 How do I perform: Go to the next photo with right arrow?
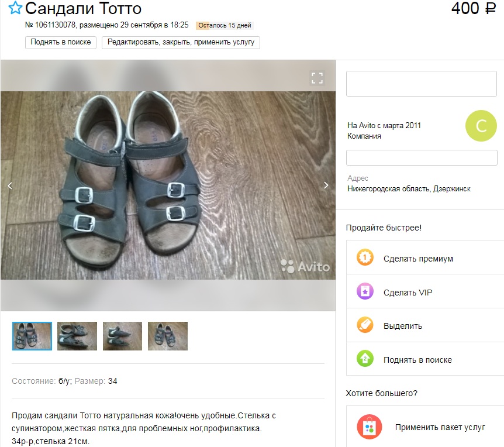click(326, 185)
